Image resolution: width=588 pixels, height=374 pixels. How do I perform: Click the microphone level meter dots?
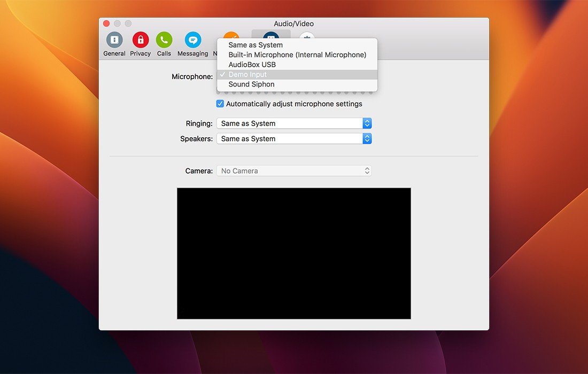294,93
